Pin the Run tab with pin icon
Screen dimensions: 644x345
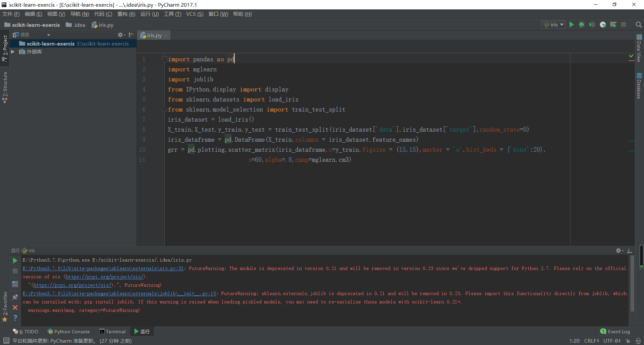15,297
